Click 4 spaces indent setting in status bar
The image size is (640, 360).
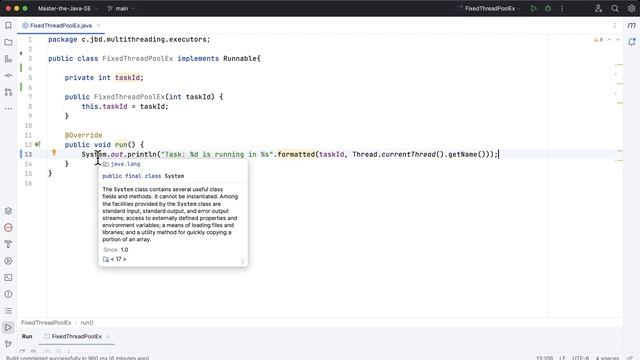(607, 358)
